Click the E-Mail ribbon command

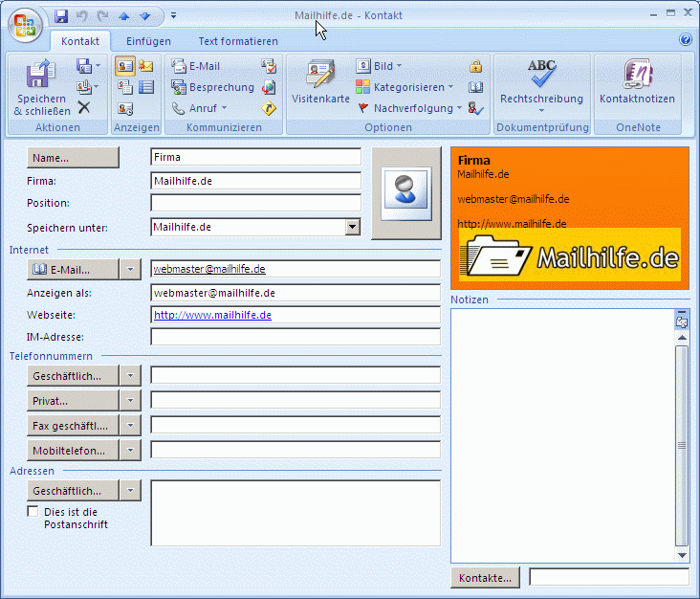coord(196,66)
